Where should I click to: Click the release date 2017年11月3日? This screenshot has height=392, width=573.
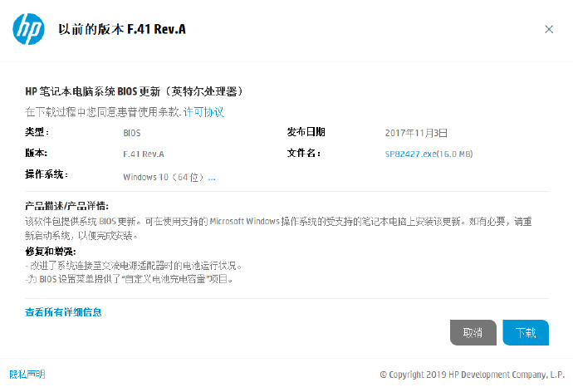point(416,133)
